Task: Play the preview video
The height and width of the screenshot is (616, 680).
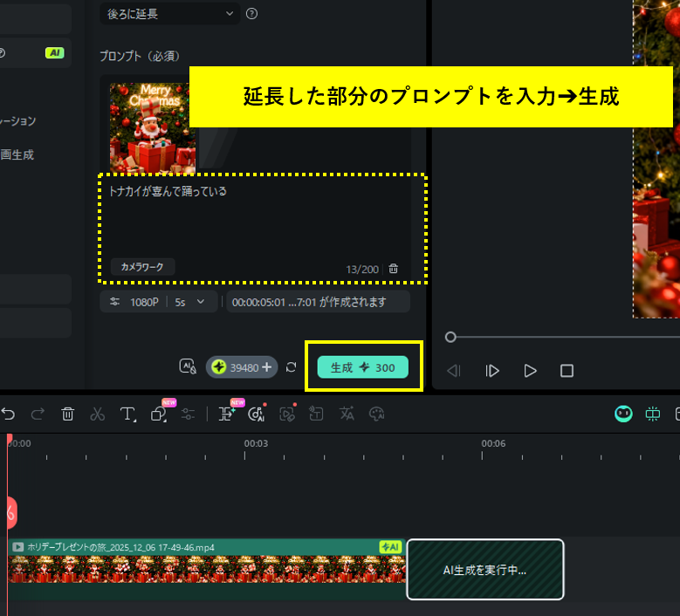Action: (x=530, y=371)
